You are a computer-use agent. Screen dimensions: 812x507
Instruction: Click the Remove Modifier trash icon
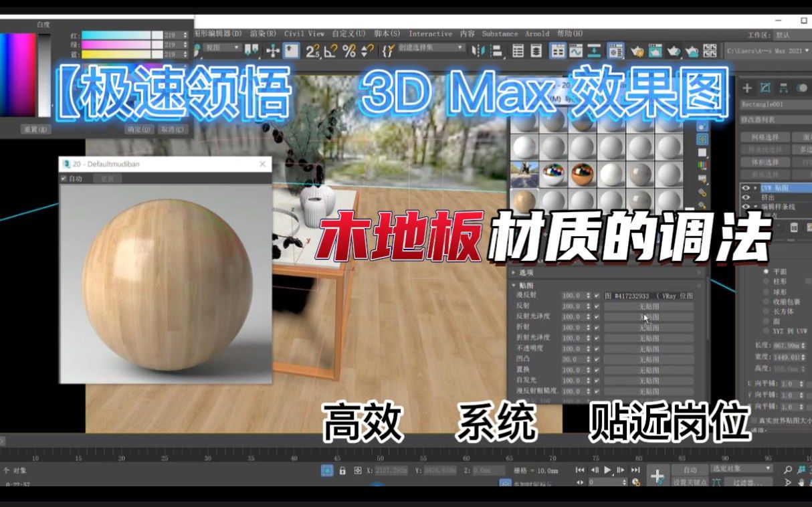coord(793,228)
